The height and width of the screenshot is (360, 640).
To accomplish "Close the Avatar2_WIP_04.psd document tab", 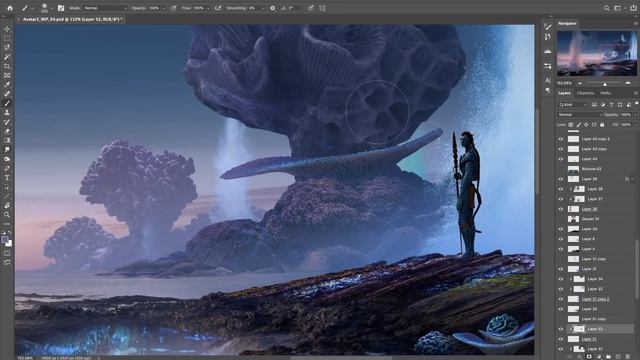I will tap(18, 19).
